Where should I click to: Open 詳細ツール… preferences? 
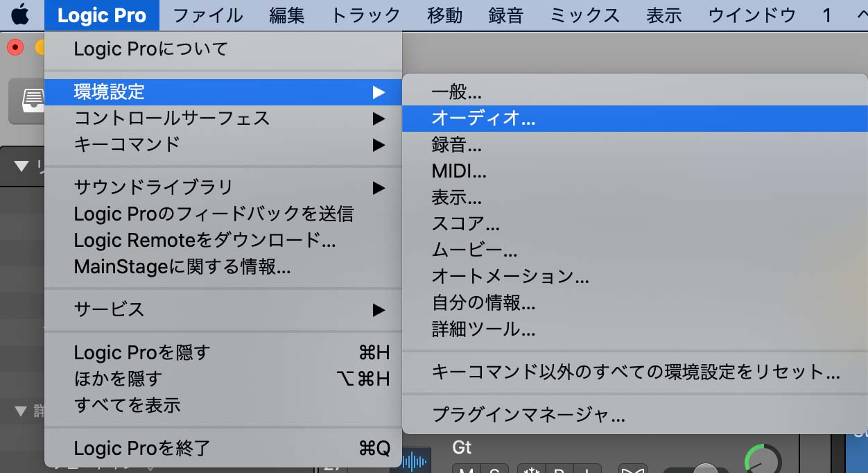click(x=634, y=329)
